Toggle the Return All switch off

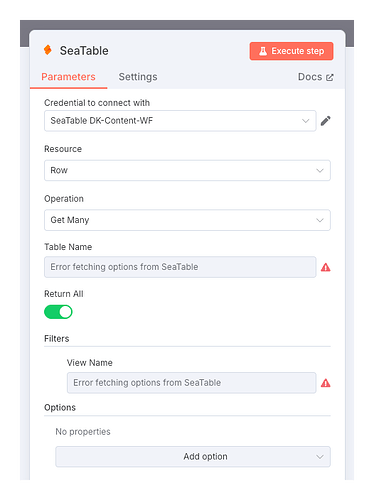coord(58,312)
